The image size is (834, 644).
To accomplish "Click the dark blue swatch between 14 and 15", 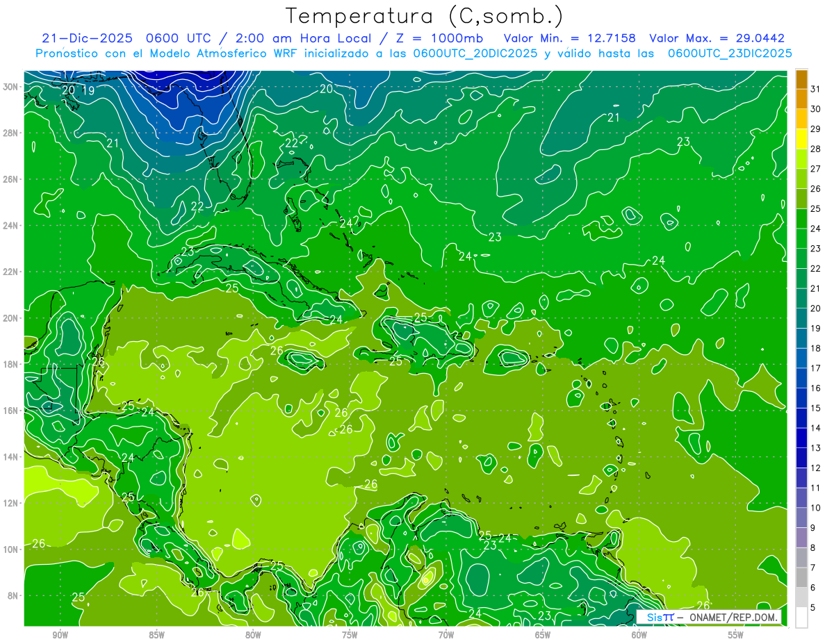I will point(801,418).
